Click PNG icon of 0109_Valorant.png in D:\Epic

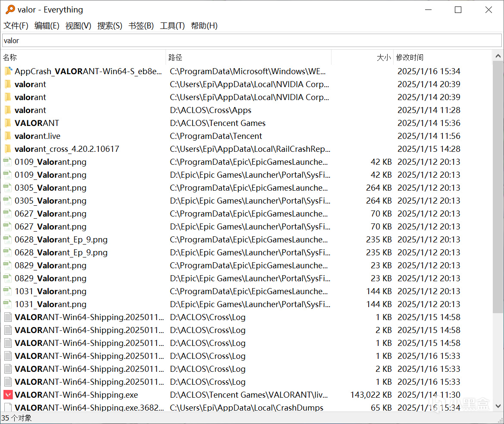click(7, 175)
